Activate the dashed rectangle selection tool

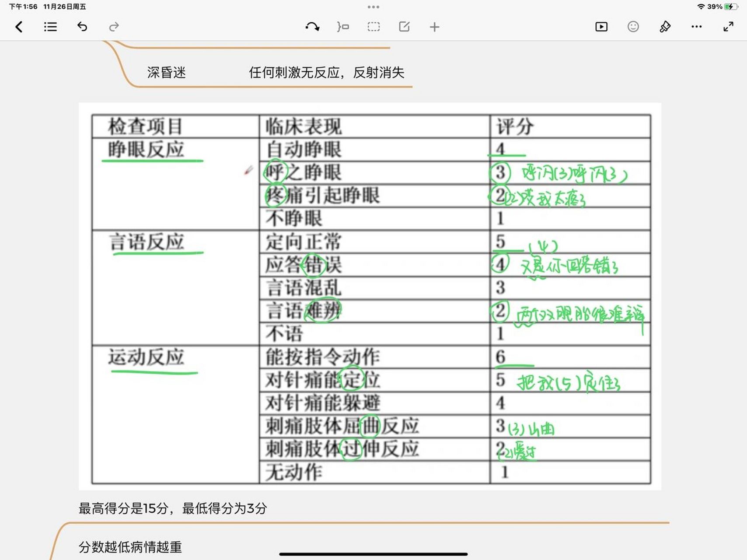pos(374,27)
